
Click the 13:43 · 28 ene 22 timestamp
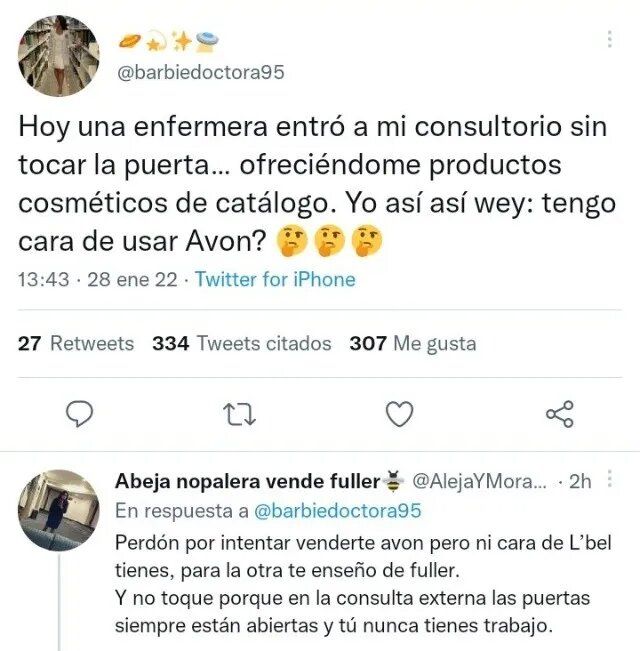[x=98, y=279]
